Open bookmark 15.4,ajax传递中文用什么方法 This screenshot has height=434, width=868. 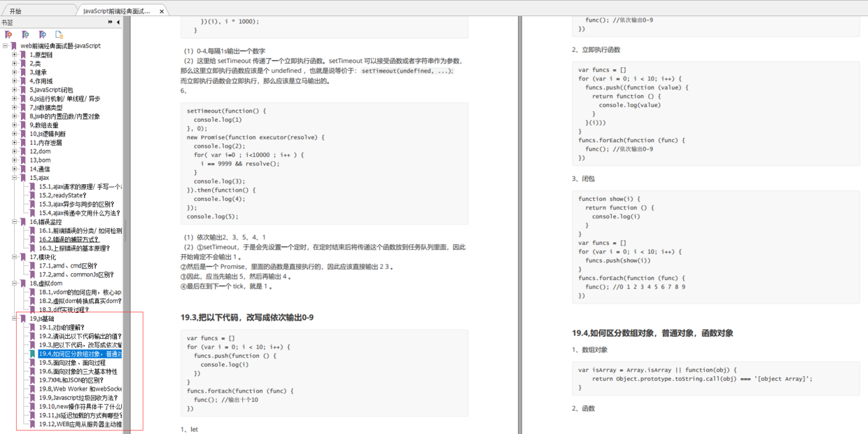(x=80, y=213)
